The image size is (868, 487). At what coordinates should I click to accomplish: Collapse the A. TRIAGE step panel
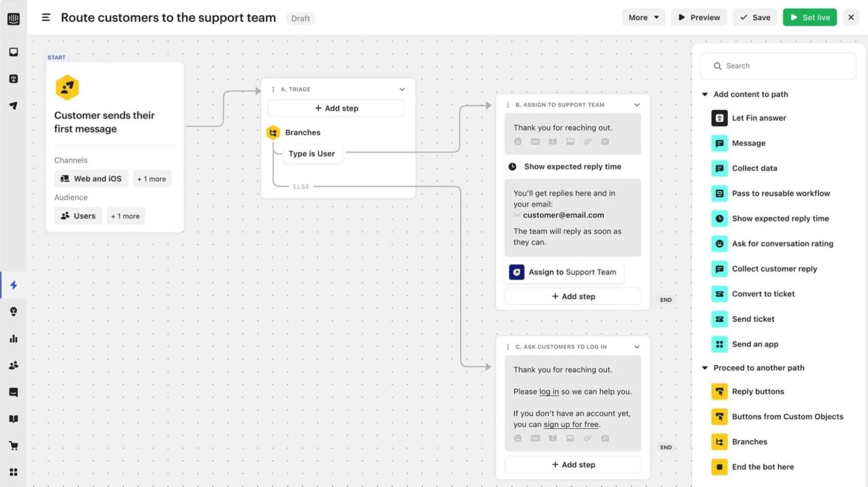tap(402, 89)
